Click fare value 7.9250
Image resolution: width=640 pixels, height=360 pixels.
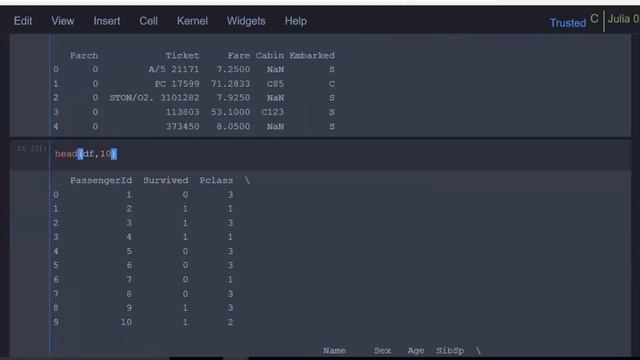click(233, 98)
